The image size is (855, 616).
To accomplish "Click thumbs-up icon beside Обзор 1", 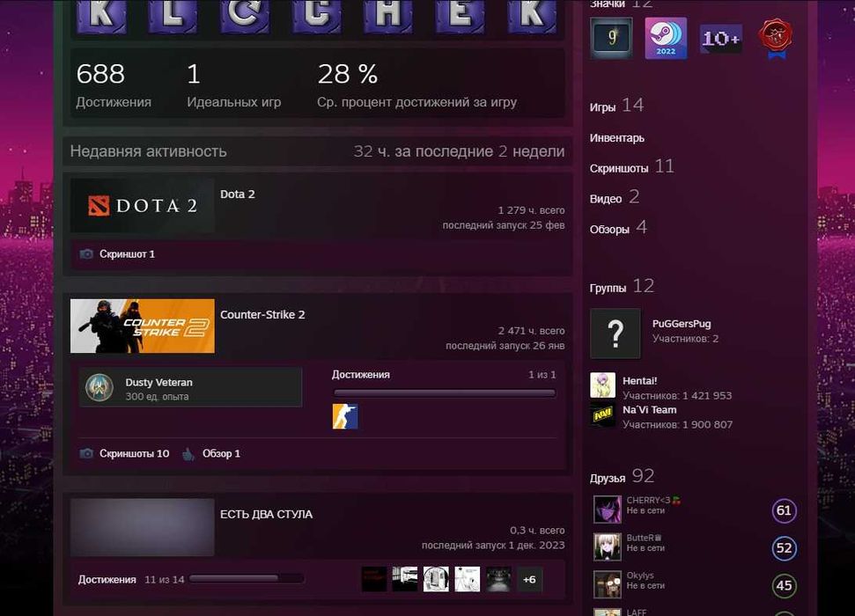I will (x=188, y=453).
